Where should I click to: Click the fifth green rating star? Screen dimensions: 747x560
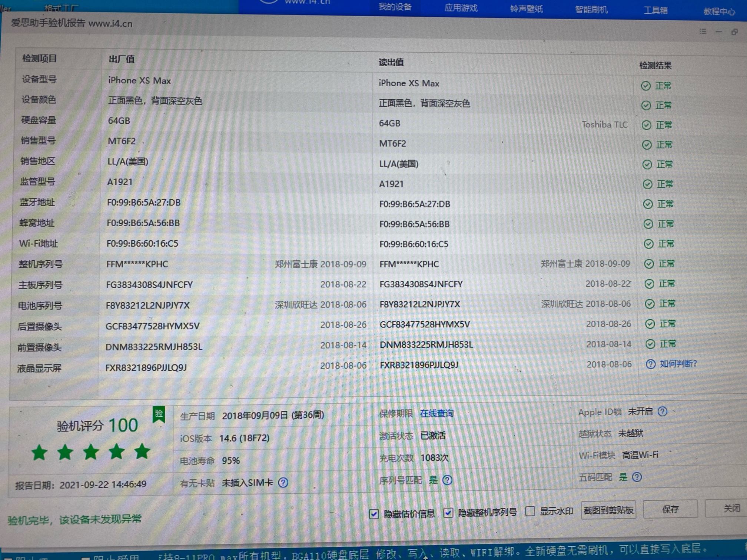coord(142,451)
